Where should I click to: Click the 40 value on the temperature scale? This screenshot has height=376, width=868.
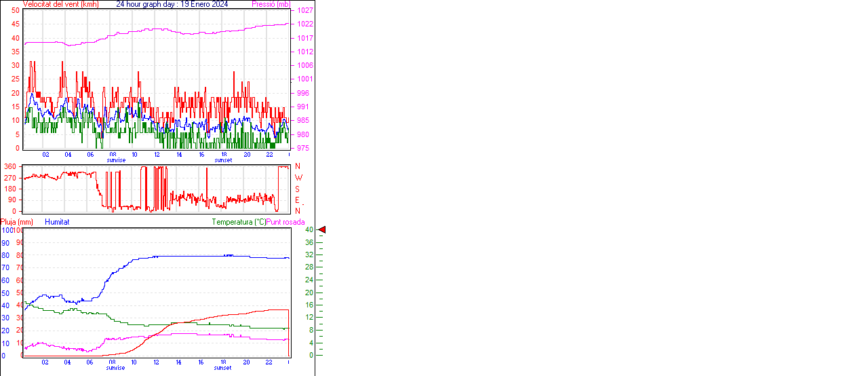tap(309, 230)
